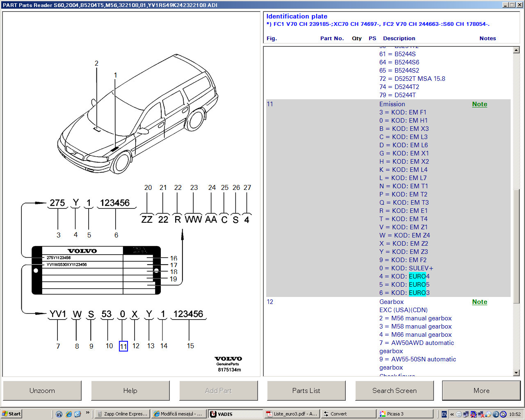Click the EN language indicator
This screenshot has height=420, width=525.
[x=444, y=414]
